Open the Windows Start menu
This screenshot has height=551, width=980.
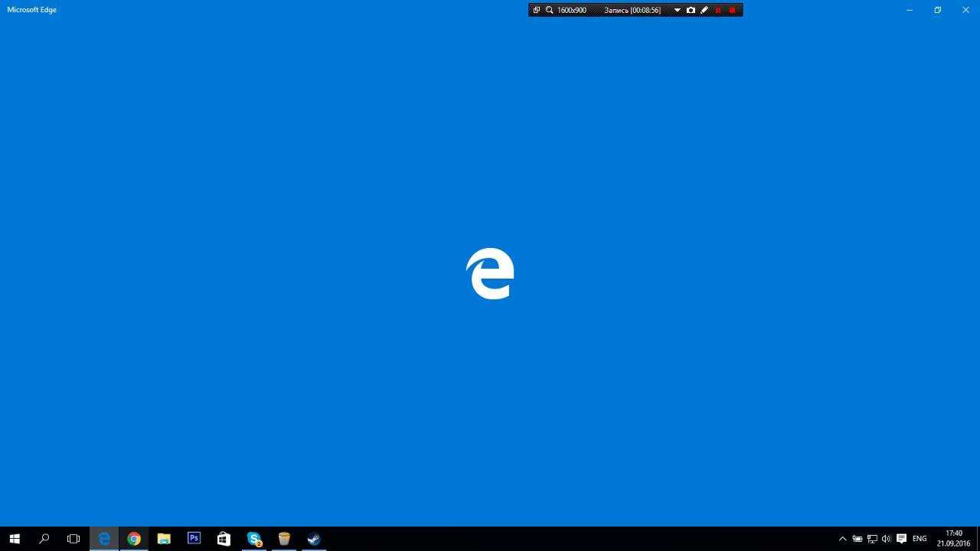(x=15, y=539)
